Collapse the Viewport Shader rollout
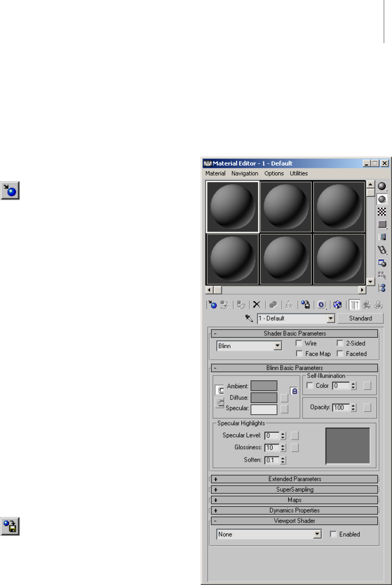Image resolution: width=392 pixels, height=585 pixels. [294, 521]
